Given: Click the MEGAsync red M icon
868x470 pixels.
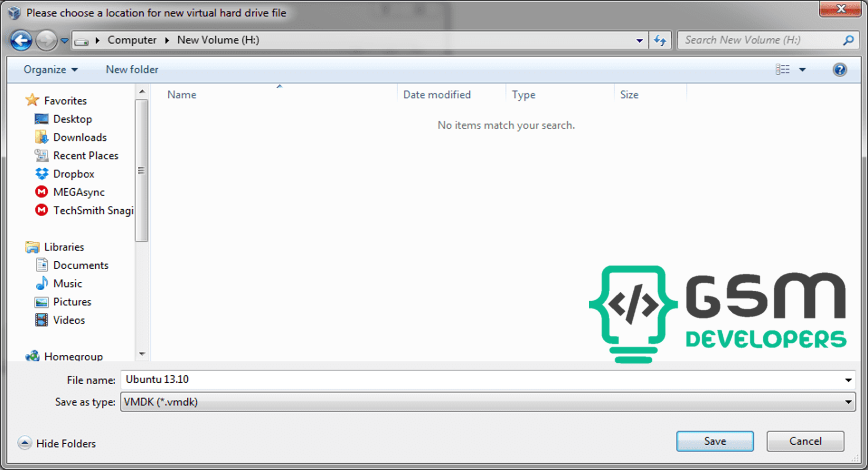Looking at the screenshot, I should [42, 192].
